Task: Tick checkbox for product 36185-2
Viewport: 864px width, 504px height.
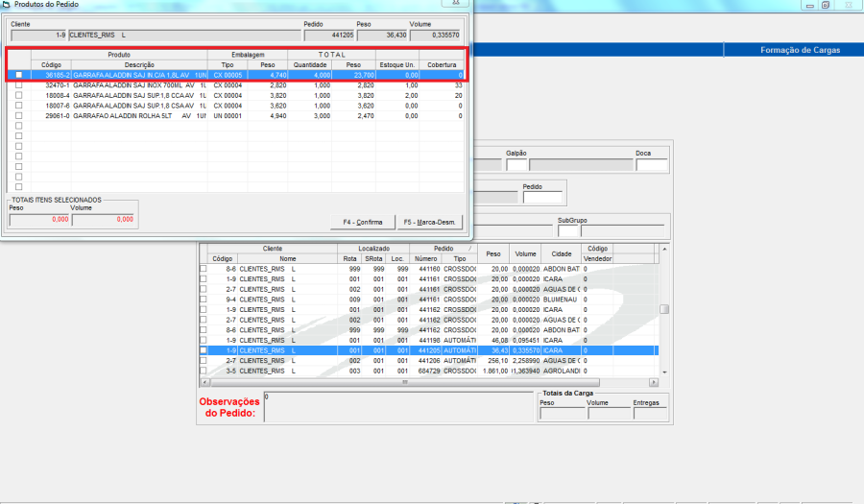Action: point(19,75)
